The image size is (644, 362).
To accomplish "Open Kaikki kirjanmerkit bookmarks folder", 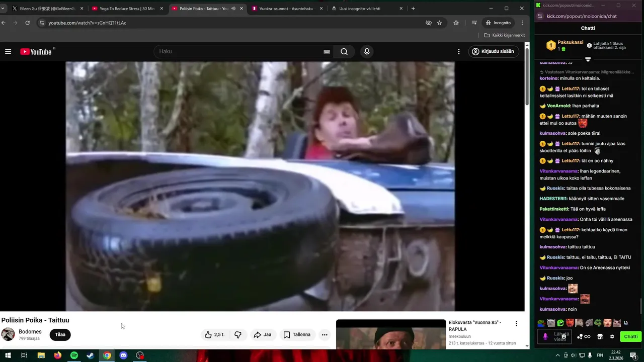I will pyautogui.click(x=505, y=35).
